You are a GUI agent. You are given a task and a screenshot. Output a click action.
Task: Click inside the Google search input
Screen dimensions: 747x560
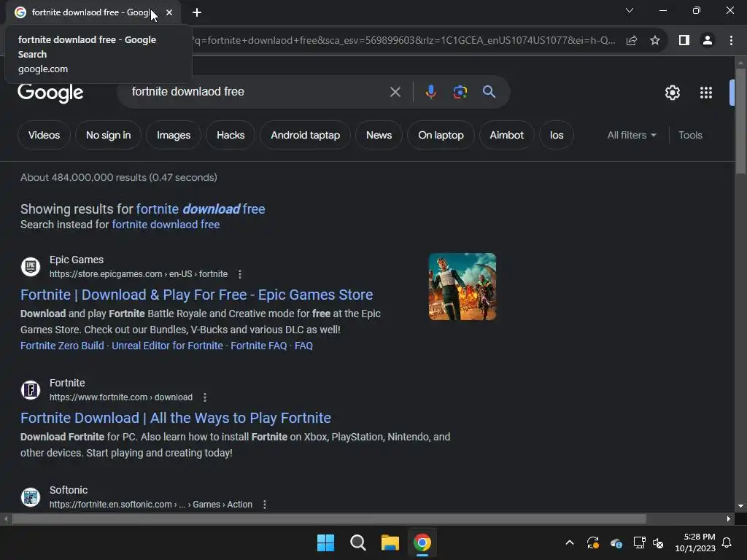pos(258,91)
